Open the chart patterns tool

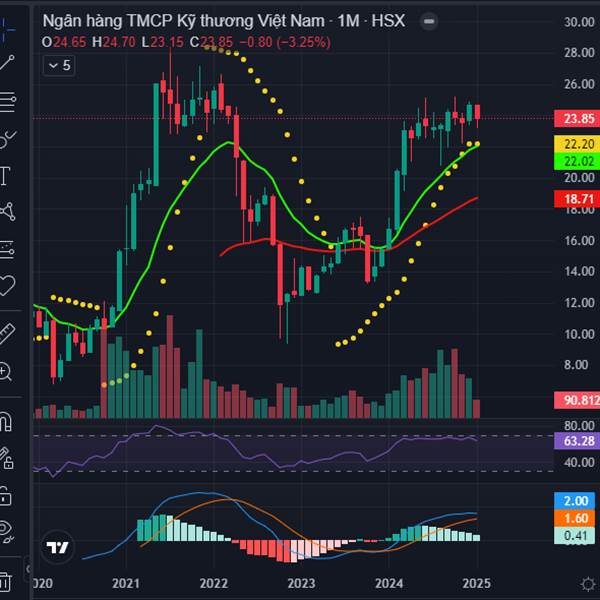click(7, 211)
